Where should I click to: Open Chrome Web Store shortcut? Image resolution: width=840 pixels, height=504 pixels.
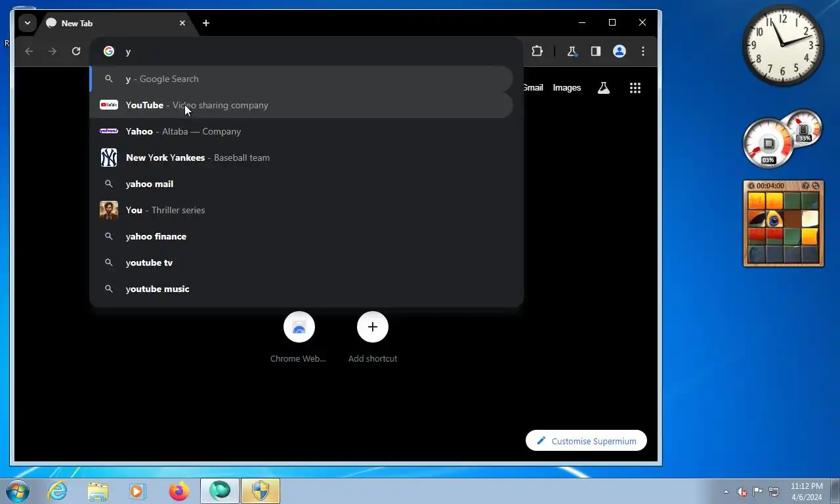(x=299, y=337)
